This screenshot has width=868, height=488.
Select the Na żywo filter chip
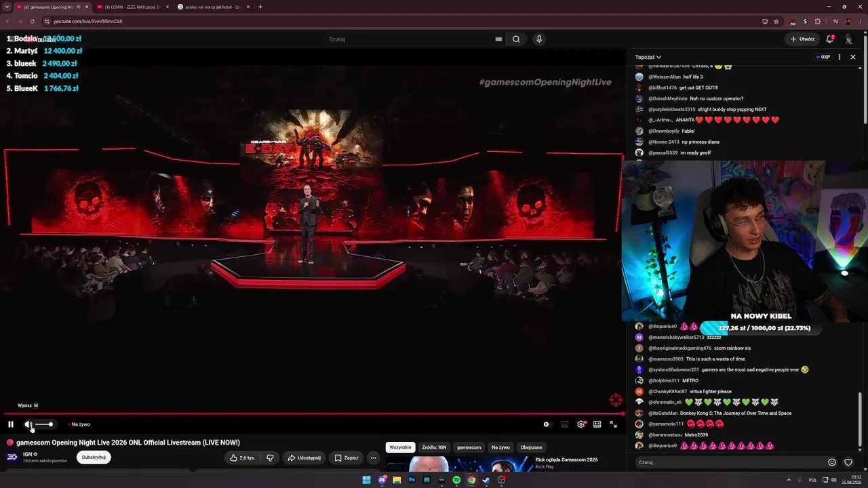[500, 447]
